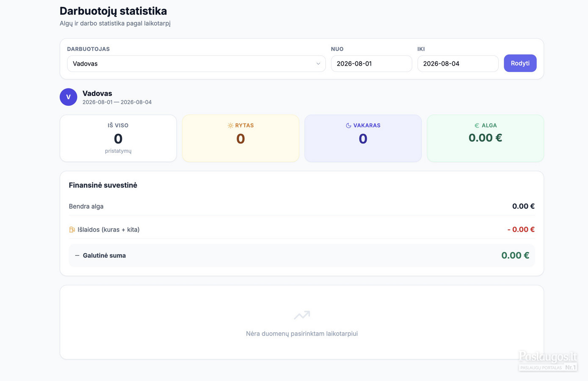Click the IKI date field 2026-08-04
This screenshot has height=381, width=588.
tap(458, 63)
